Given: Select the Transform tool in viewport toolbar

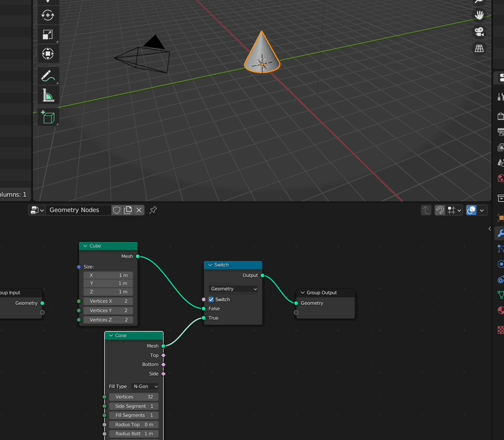Looking at the screenshot, I should point(47,54).
